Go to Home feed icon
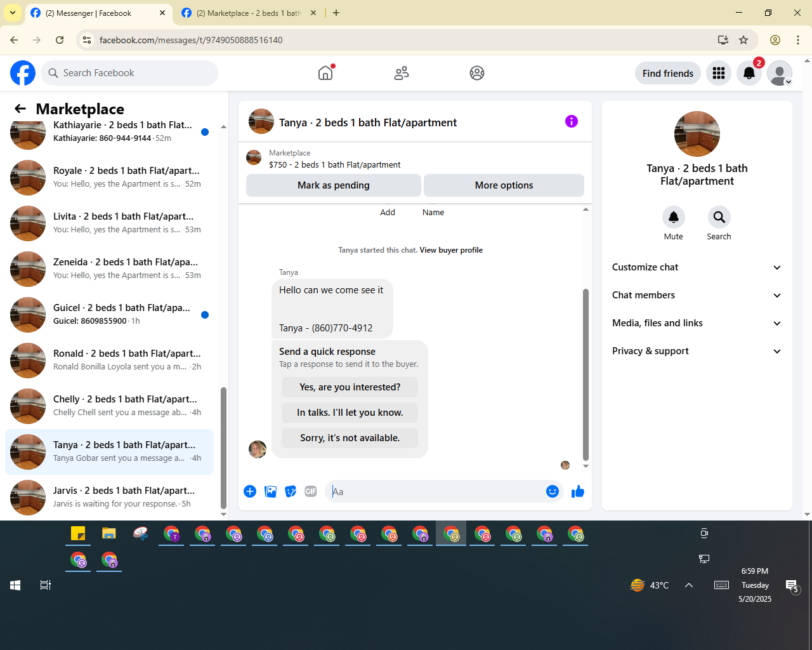The height and width of the screenshot is (650, 812). click(x=325, y=73)
